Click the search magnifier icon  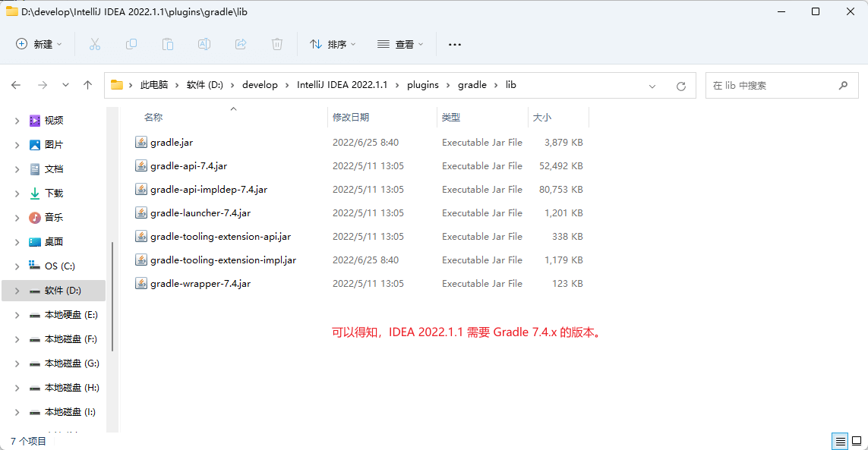tap(843, 85)
